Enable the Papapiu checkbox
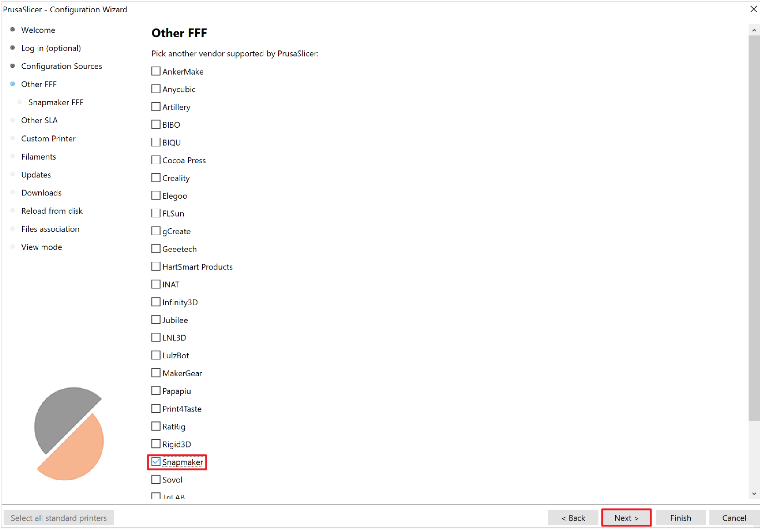 click(156, 391)
